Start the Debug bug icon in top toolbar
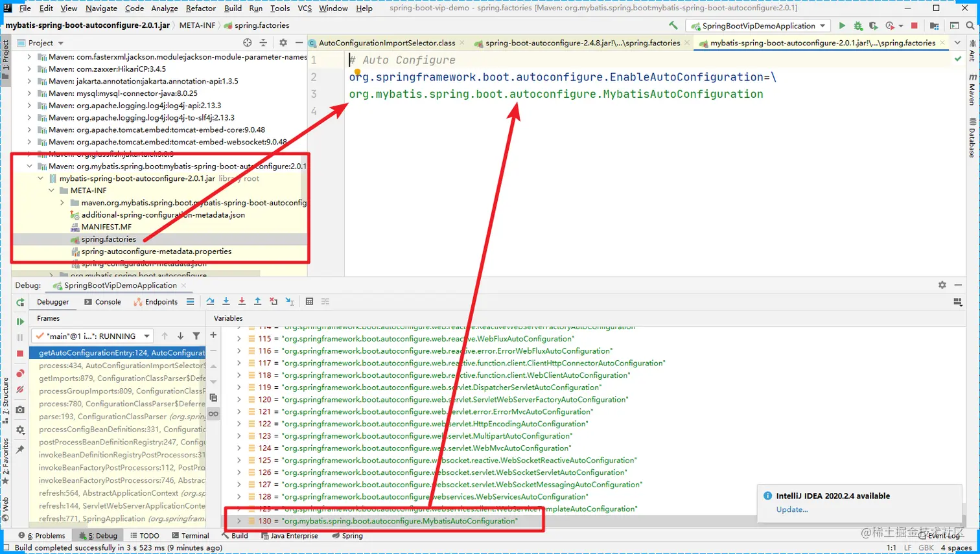Viewport: 980px width, 554px height. (x=858, y=26)
